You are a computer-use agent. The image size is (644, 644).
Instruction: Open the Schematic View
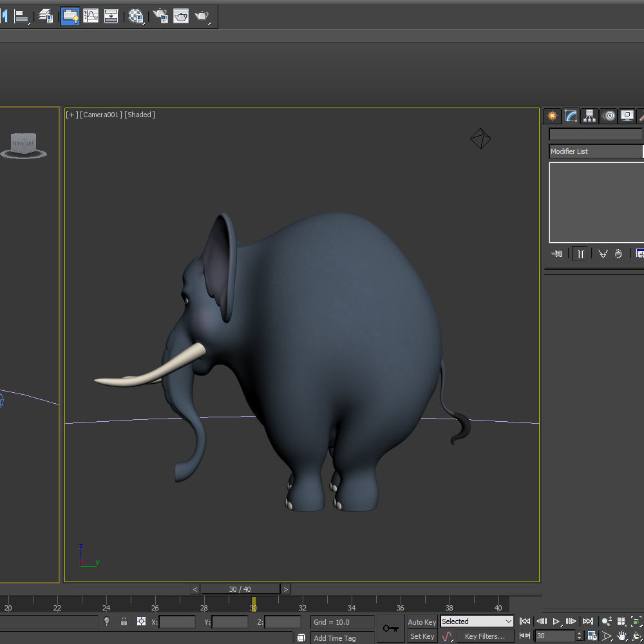111,16
